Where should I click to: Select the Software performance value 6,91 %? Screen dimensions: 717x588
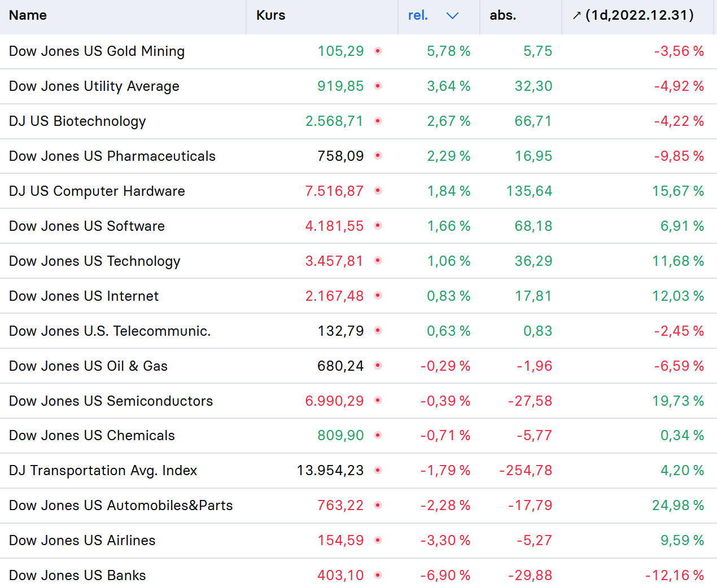[683, 226]
